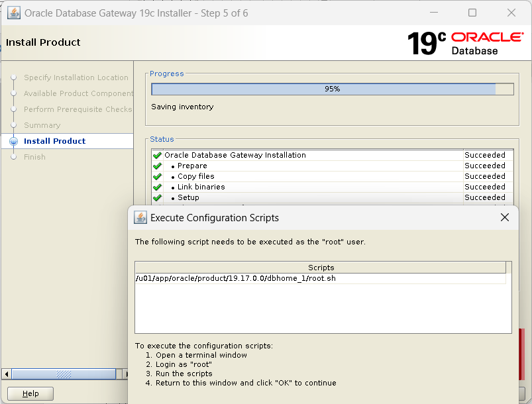
Task: Click the Install Product page heading
Action: click(x=43, y=42)
